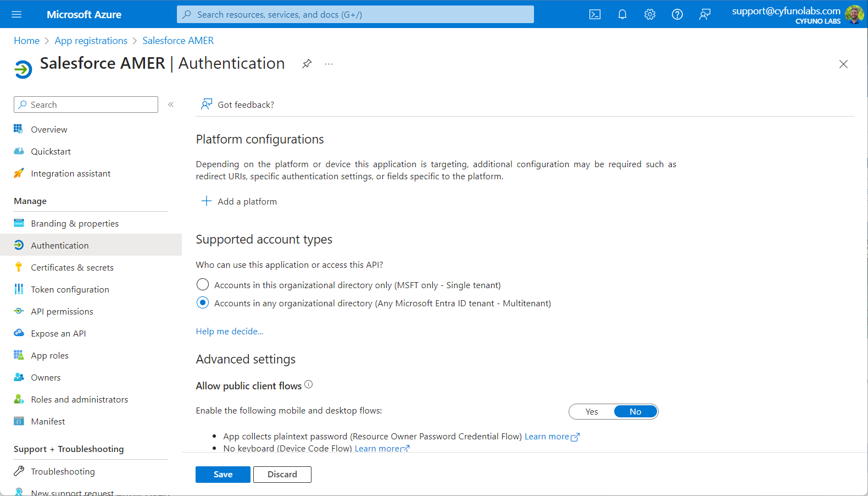Open Learn more for Resource Owner Password flow
The image size is (868, 496).
pos(552,437)
